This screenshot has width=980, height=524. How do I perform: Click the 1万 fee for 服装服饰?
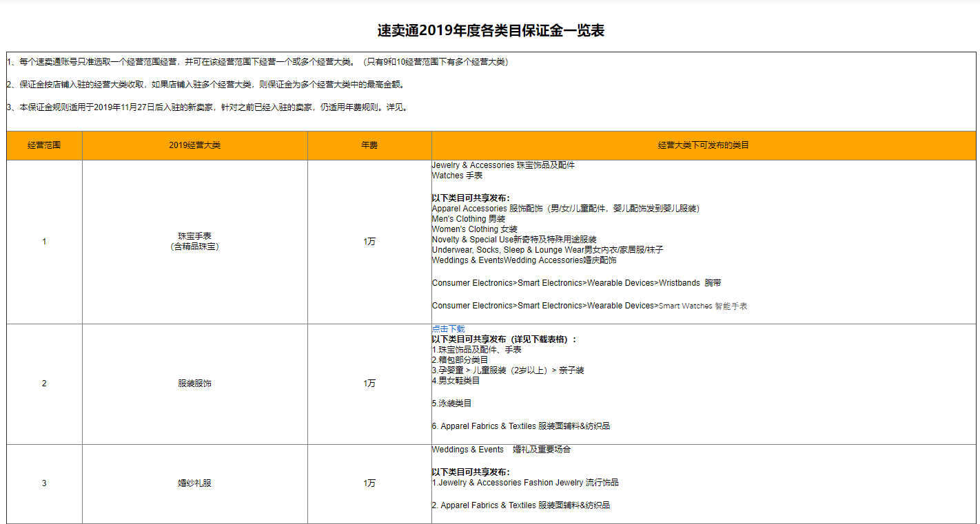tap(369, 384)
